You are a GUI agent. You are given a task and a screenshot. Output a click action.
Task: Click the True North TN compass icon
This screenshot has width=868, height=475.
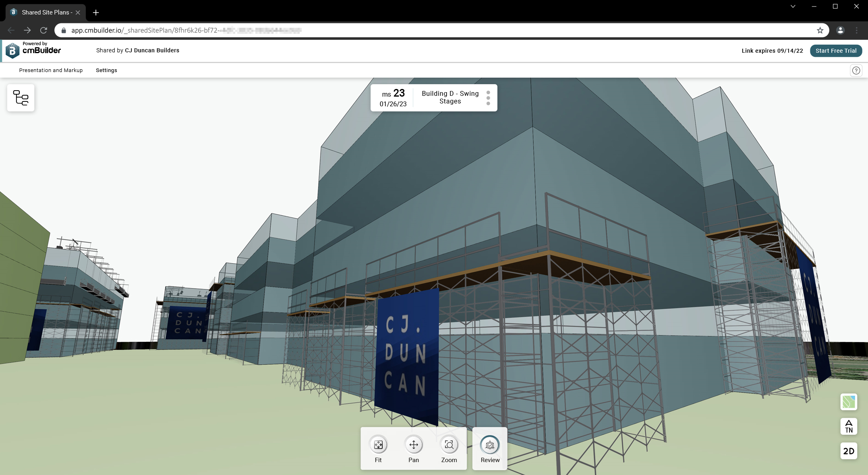pos(849,426)
